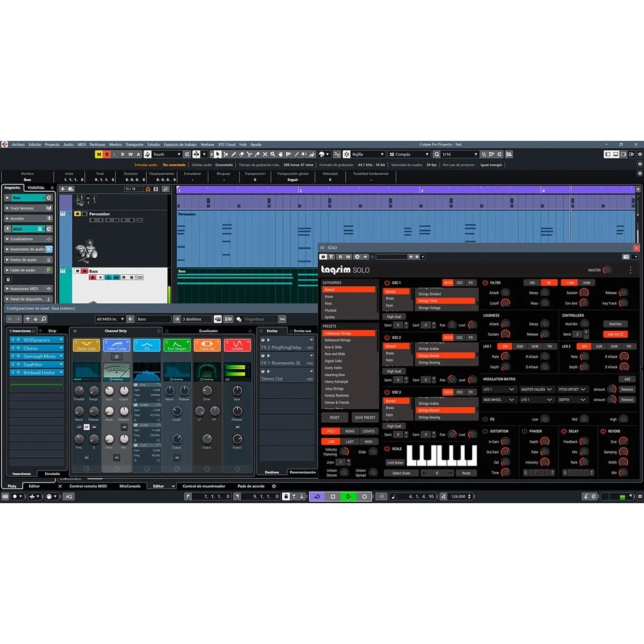Image resolution: width=644 pixels, height=644 pixels.
Task: Select the Glue tool
Action: pos(257,154)
